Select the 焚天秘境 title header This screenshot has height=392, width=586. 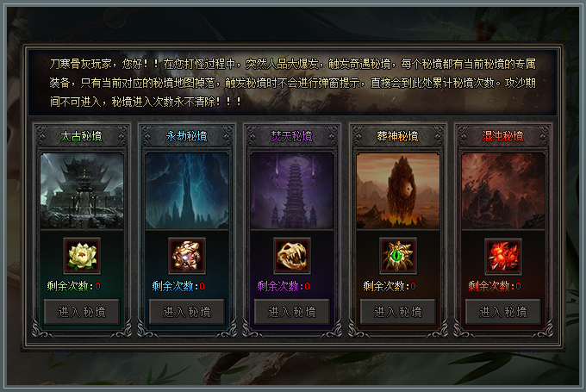point(291,136)
